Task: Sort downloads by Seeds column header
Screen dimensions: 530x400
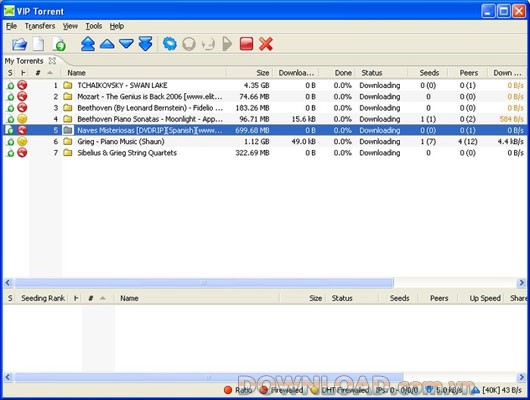Action: pyautogui.click(x=429, y=73)
